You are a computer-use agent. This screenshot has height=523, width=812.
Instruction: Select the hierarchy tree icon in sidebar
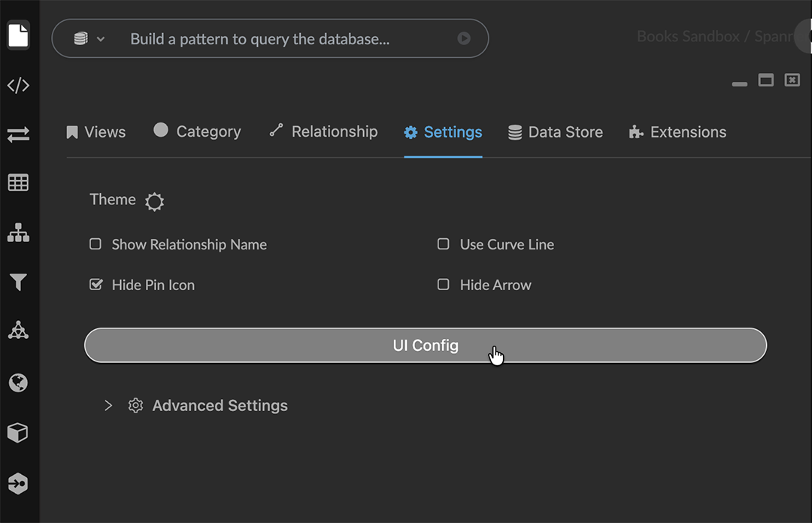coord(18,233)
